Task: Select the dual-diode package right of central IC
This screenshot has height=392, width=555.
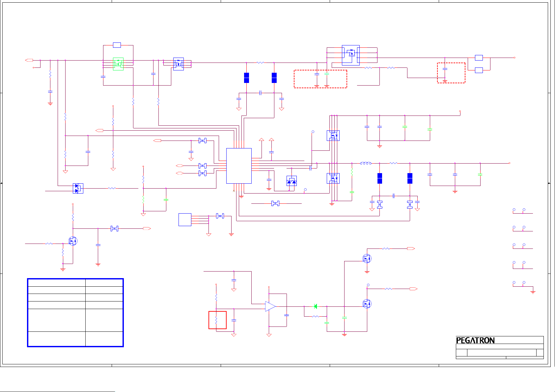Action: tap(291, 181)
